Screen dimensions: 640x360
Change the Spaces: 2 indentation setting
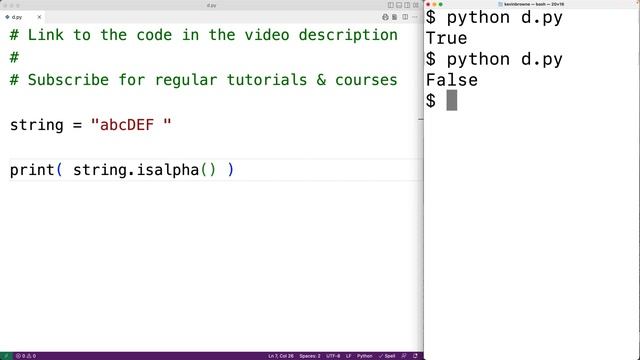click(x=310, y=356)
